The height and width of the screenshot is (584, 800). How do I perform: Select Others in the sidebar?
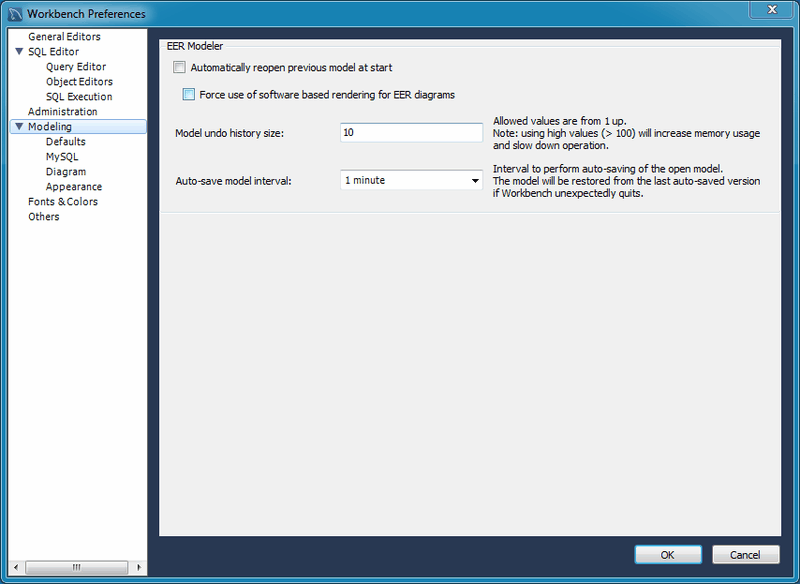[43, 216]
